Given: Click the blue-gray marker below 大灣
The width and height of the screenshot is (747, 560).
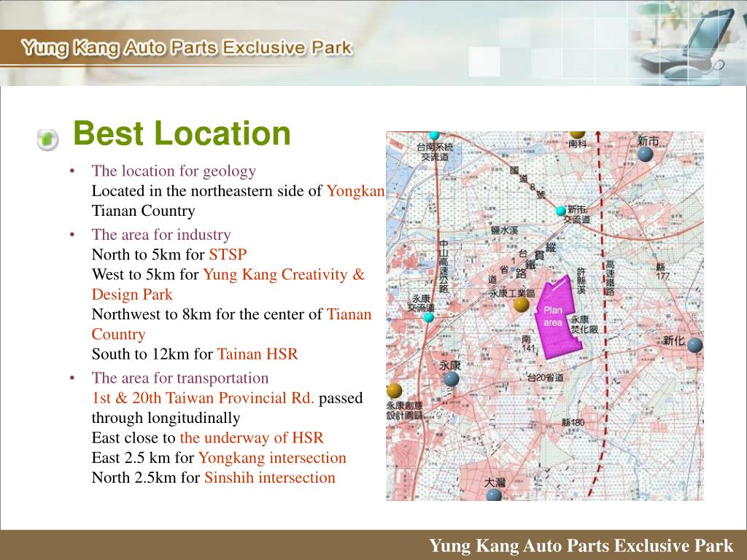Looking at the screenshot, I should click(x=494, y=495).
